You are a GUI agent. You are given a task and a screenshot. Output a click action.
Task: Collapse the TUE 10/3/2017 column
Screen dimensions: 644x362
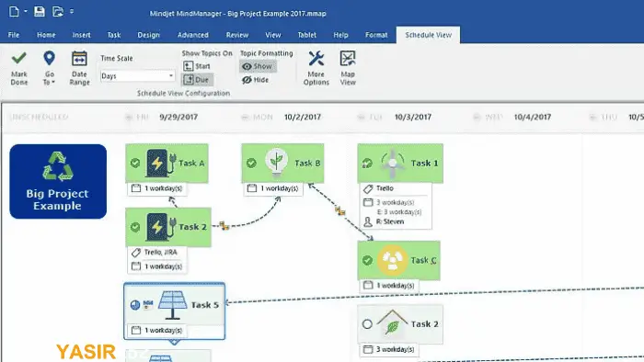tap(361, 118)
